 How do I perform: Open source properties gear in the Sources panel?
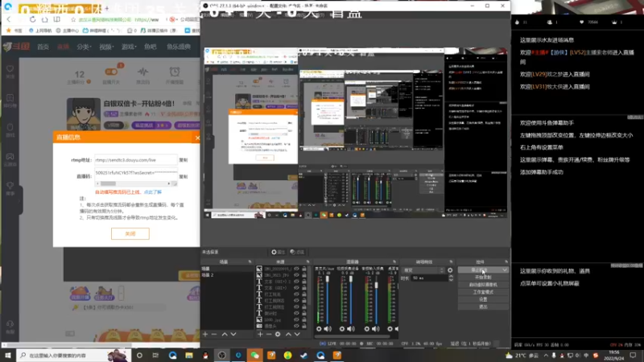[278, 334]
